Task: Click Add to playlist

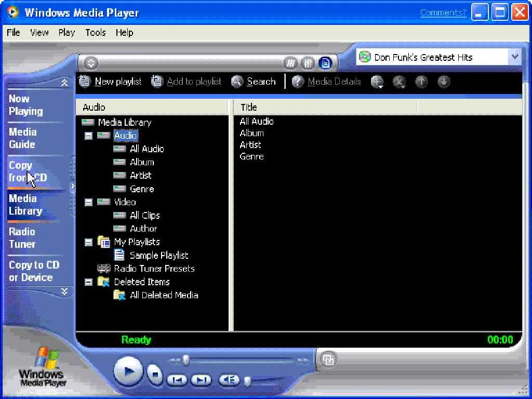Action: pyautogui.click(x=187, y=82)
